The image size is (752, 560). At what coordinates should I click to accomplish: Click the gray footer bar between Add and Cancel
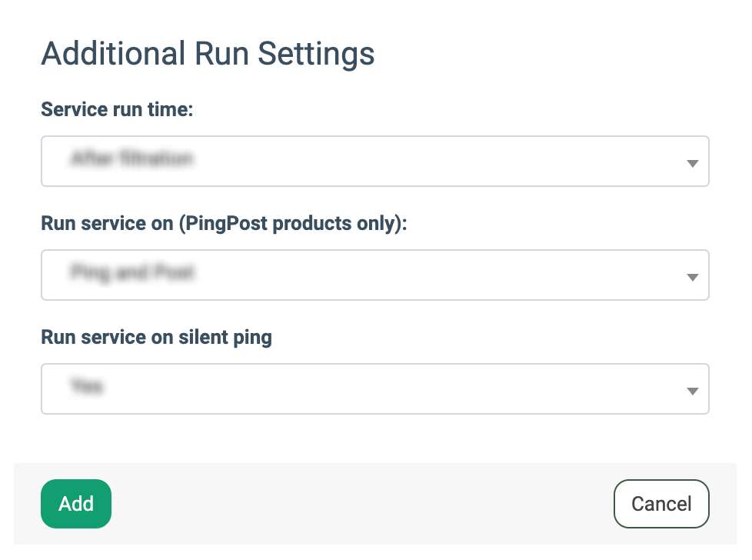pyautogui.click(x=361, y=504)
